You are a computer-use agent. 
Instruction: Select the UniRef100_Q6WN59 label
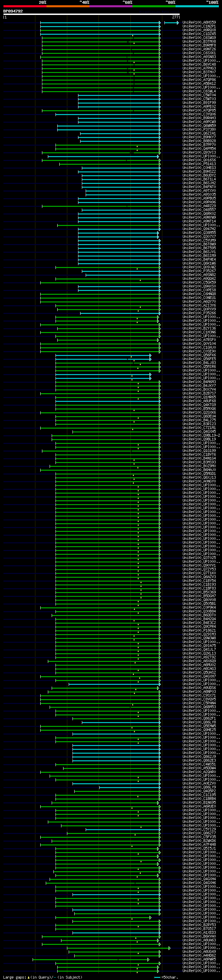point(199,126)
